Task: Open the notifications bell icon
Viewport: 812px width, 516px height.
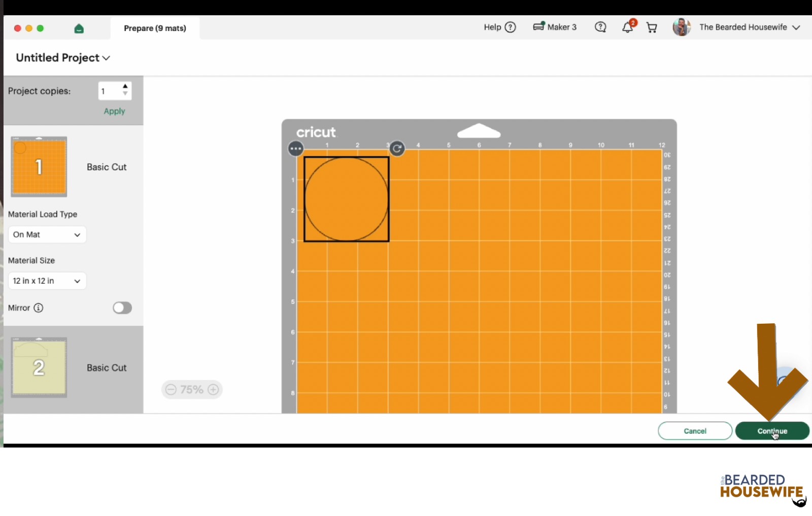Action: tap(628, 27)
